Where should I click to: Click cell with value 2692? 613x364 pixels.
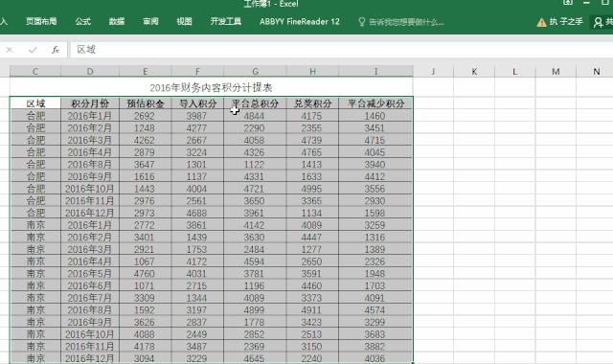[145, 116]
